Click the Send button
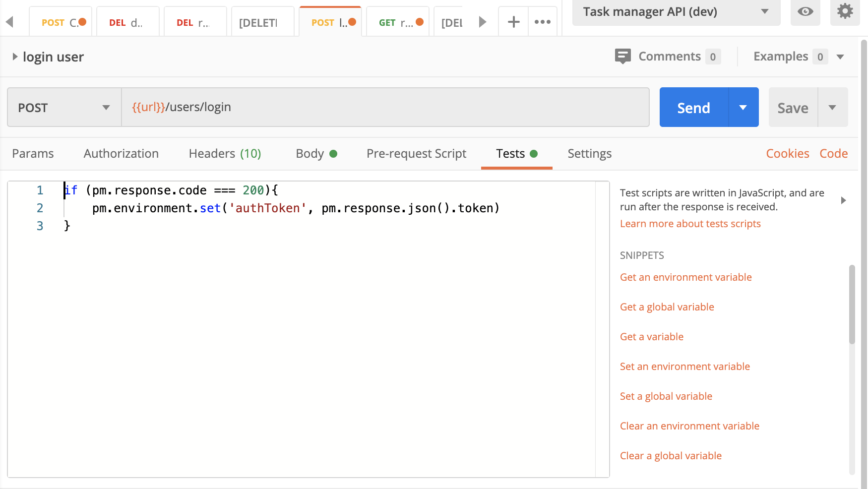Image resolution: width=868 pixels, height=489 pixels. click(693, 108)
